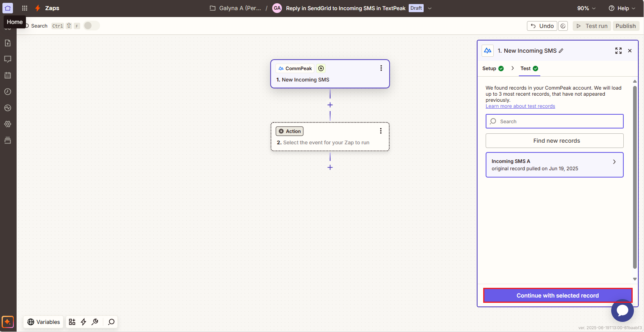Open the Help dropdown menu
Image resolution: width=644 pixels, height=332 pixels.
tap(622, 8)
